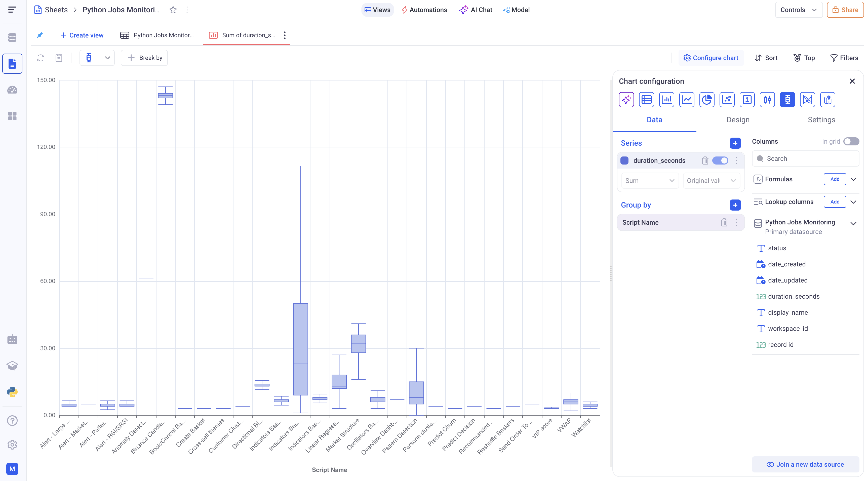The height and width of the screenshot is (481, 868).
Task: Open the Python icon in left sidebar
Action: pyautogui.click(x=12, y=392)
